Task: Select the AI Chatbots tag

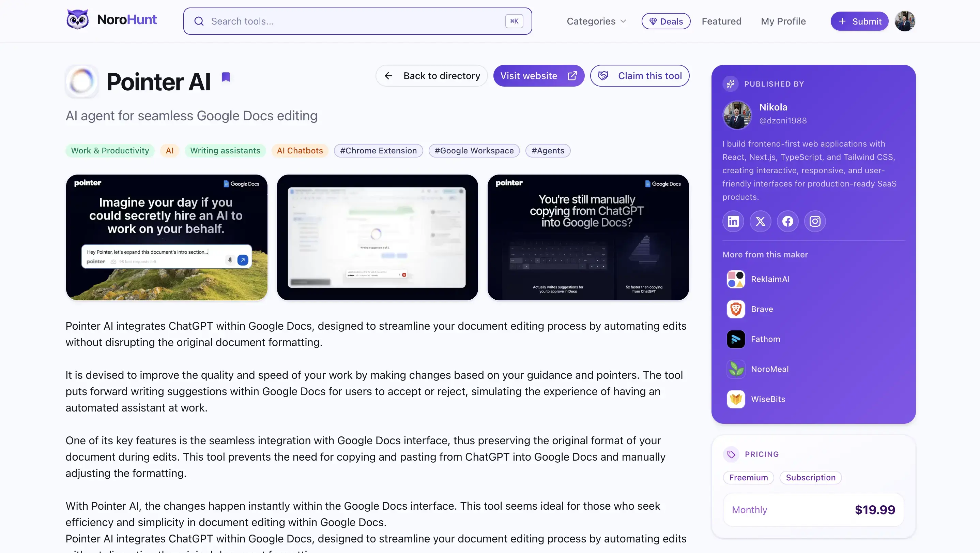Action: [300, 151]
